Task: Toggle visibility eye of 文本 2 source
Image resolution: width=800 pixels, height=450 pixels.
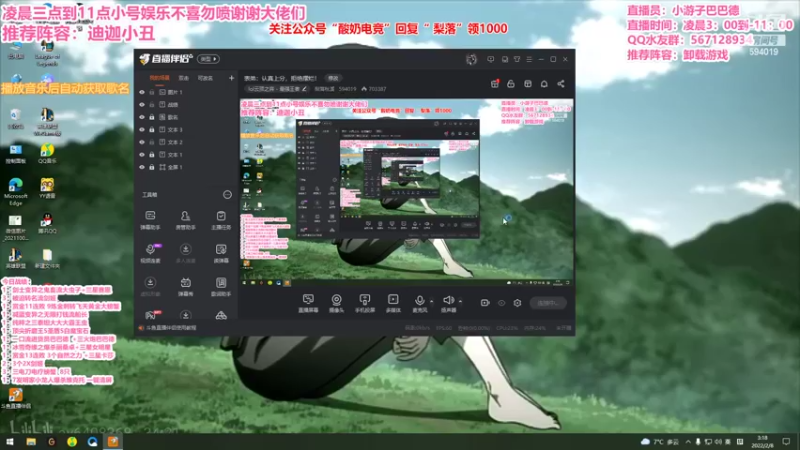Action: 142,142
